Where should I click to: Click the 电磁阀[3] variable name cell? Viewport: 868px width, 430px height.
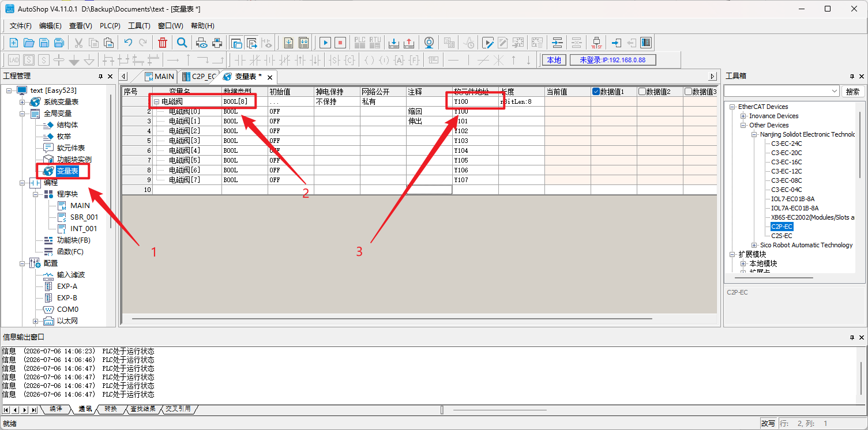click(x=187, y=141)
